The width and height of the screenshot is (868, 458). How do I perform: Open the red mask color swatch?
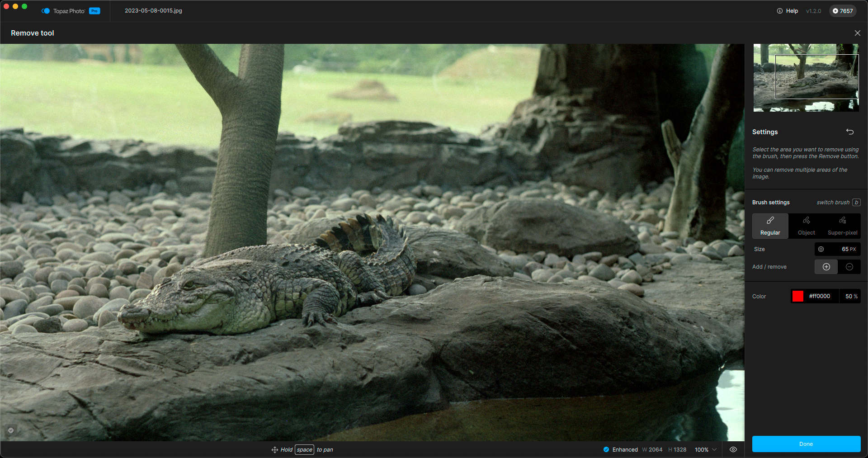798,296
